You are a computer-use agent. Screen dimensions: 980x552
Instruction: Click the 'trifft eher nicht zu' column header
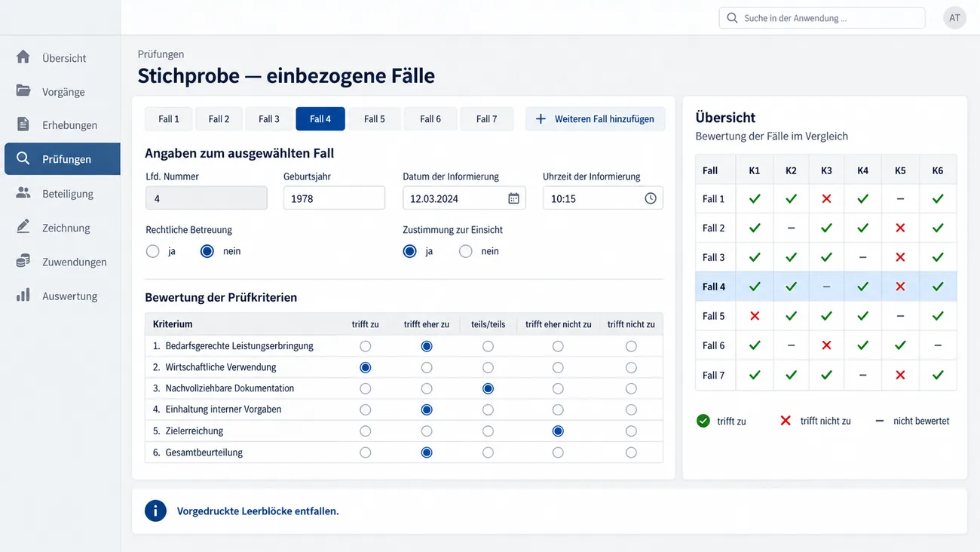(x=558, y=324)
